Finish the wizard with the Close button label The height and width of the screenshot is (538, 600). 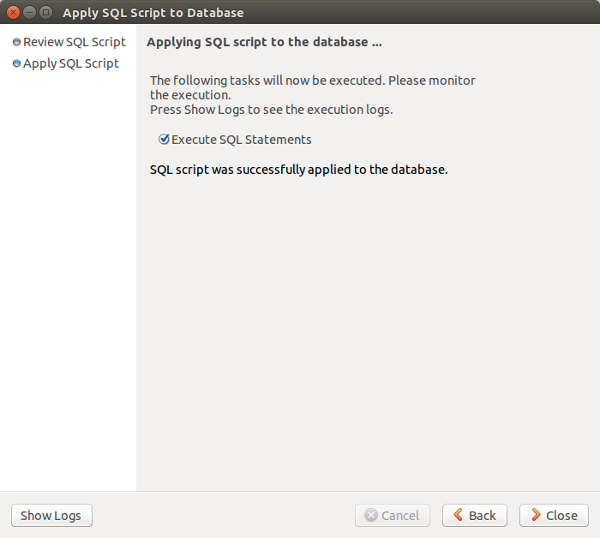tap(561, 516)
